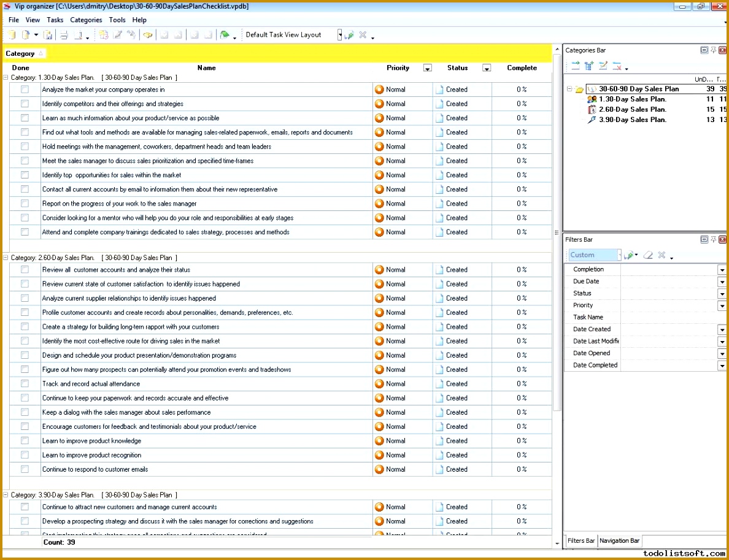Open the Status column filter dropdown

coord(487,67)
